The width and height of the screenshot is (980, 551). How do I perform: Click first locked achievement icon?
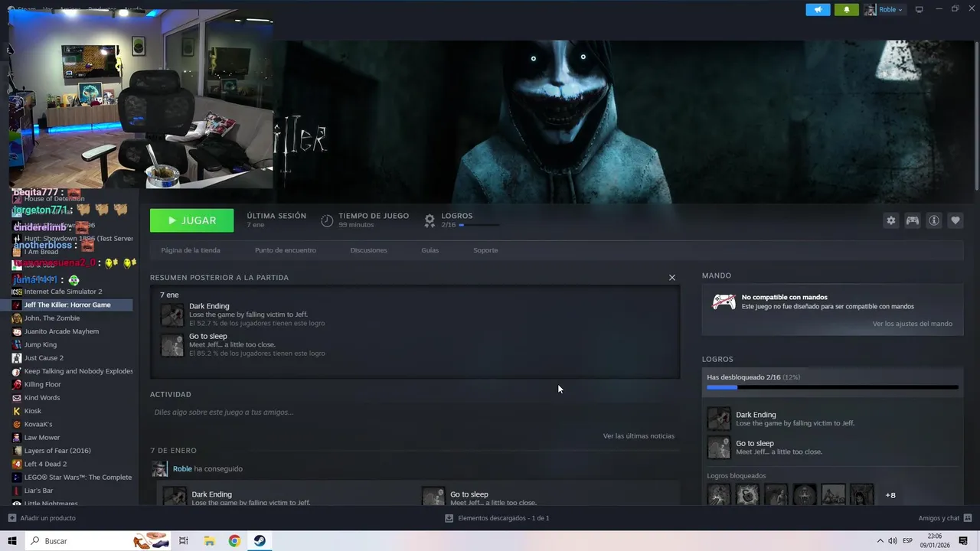click(x=719, y=495)
